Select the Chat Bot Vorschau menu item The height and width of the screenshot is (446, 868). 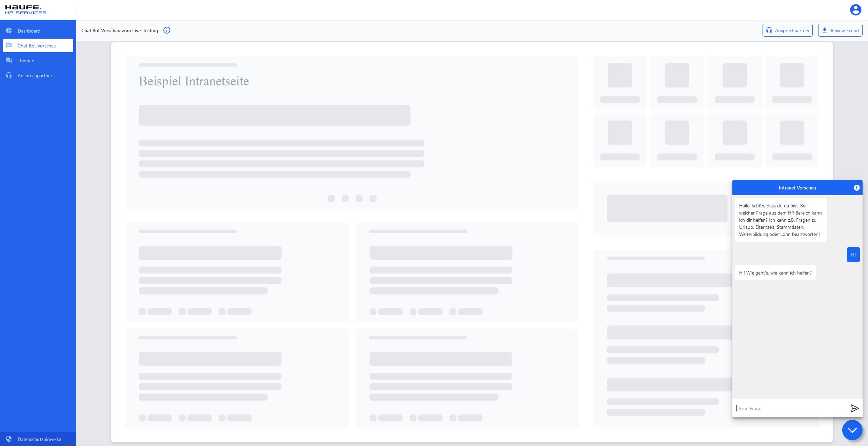tap(38, 45)
